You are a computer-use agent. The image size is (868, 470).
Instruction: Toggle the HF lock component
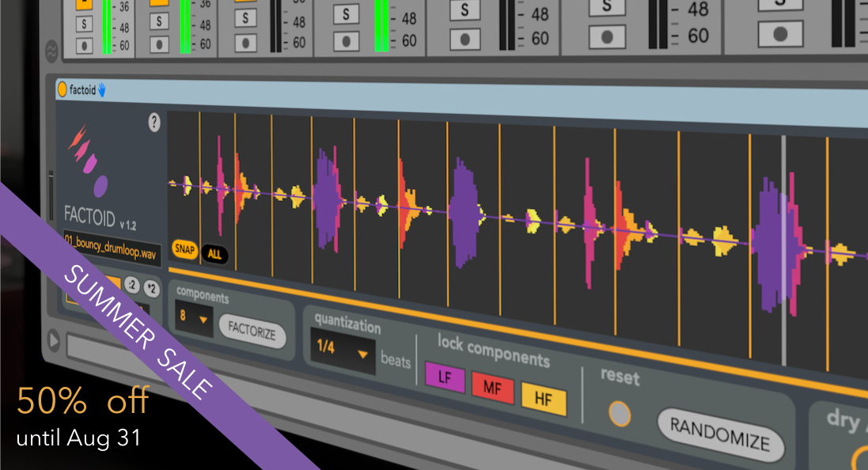coord(544,399)
